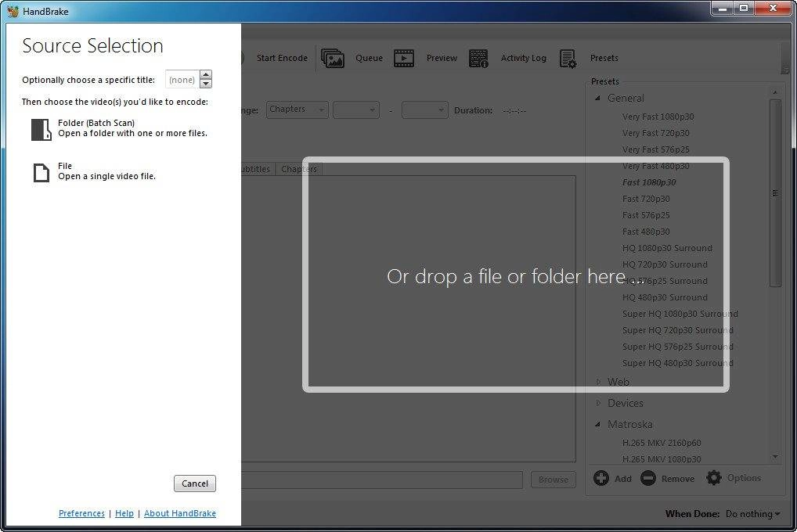Increase the specific title spinner value
Viewport: 797px width, 532px height.
206,74
